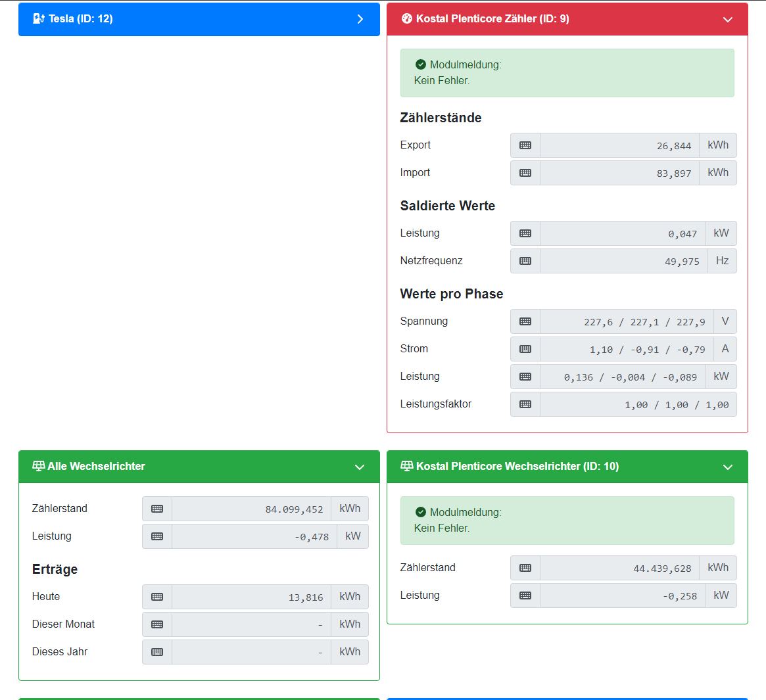766x700 pixels.
Task: Click the kWh unit in the Heute row
Action: click(350, 597)
